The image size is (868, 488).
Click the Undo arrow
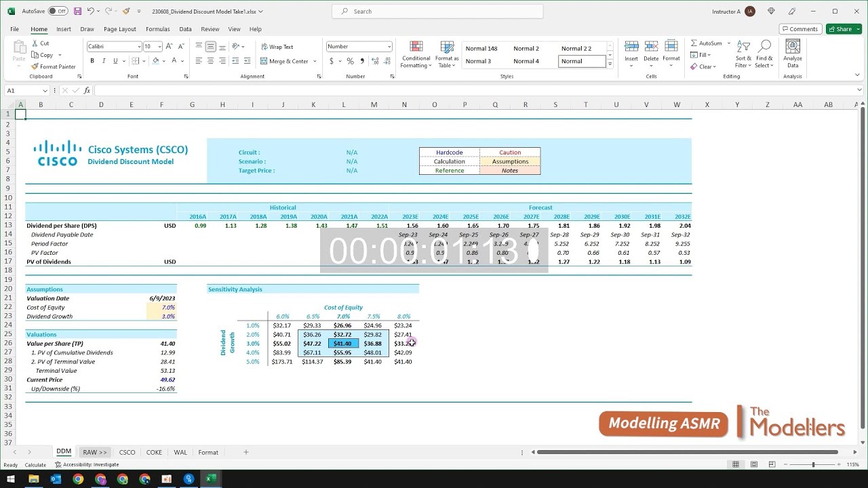point(90,12)
